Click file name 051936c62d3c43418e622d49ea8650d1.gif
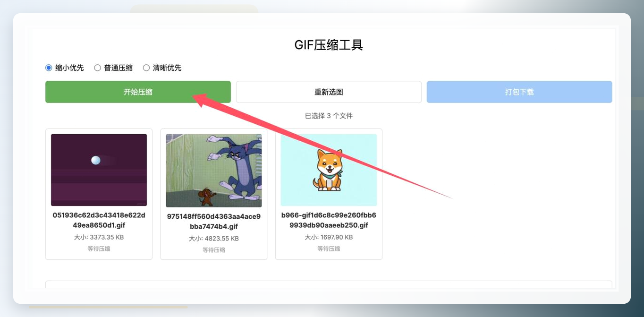This screenshot has width=644, height=317. coord(99,220)
